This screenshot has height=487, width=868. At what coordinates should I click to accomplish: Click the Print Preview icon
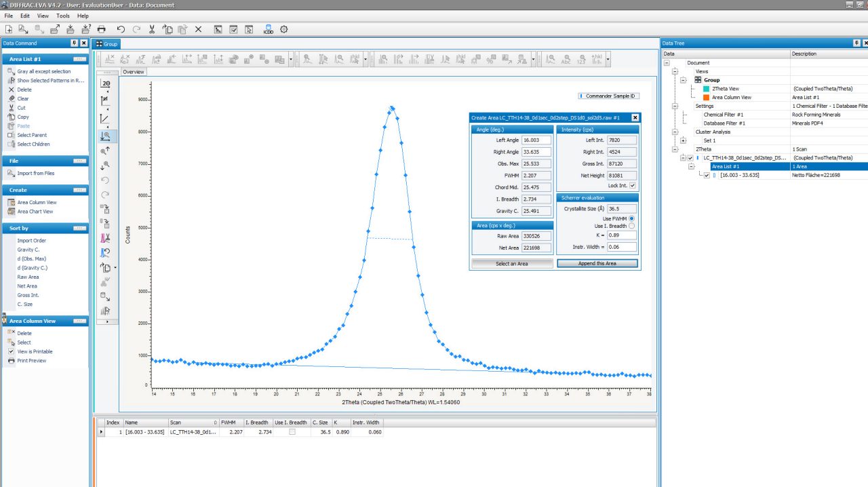[11, 361]
